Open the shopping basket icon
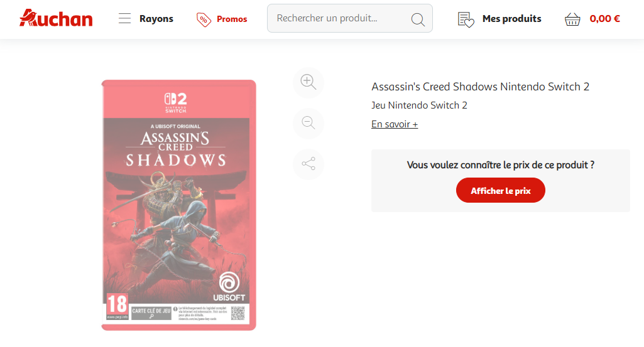 (572, 19)
